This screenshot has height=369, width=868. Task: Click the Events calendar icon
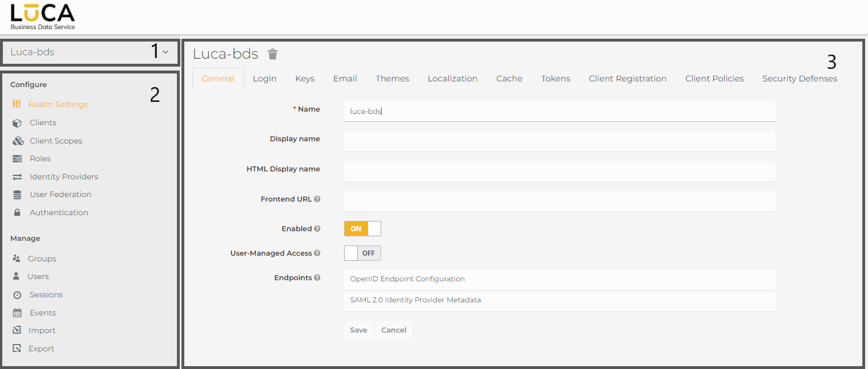click(18, 313)
